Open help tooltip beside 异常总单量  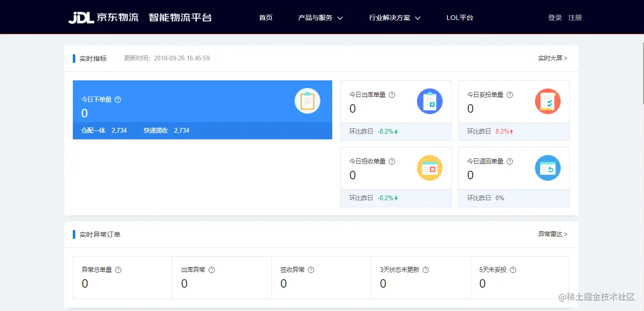[x=119, y=270]
